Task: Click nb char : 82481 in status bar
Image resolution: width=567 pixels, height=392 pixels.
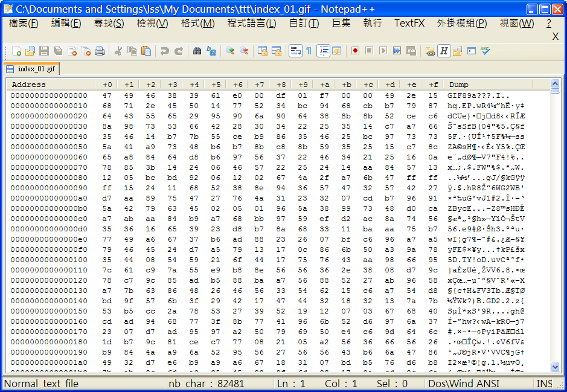Action: click(x=207, y=384)
